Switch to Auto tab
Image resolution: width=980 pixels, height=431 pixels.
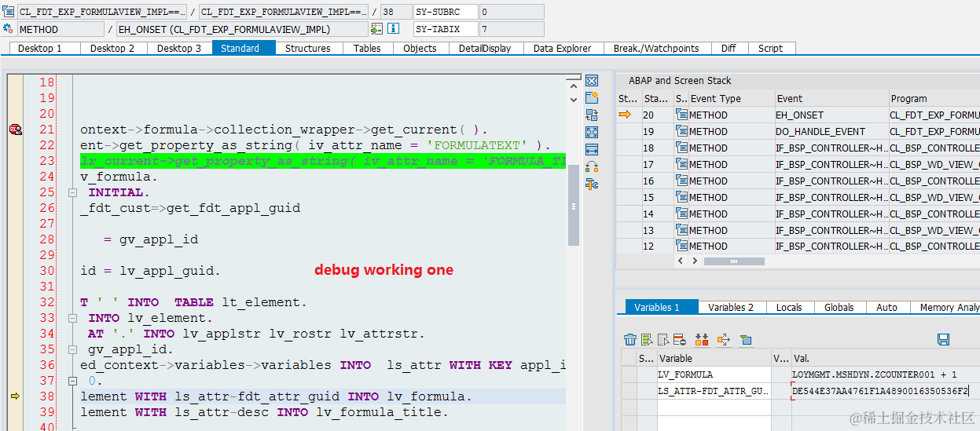[x=887, y=307]
